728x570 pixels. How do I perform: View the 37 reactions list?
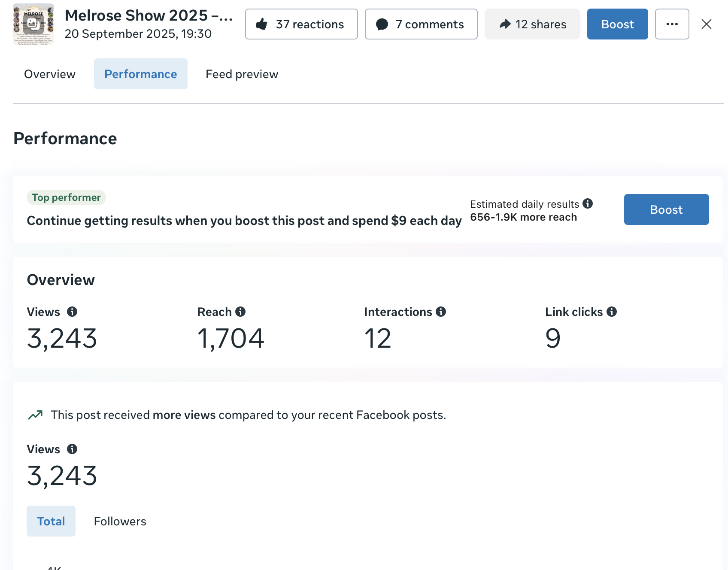[x=301, y=24]
